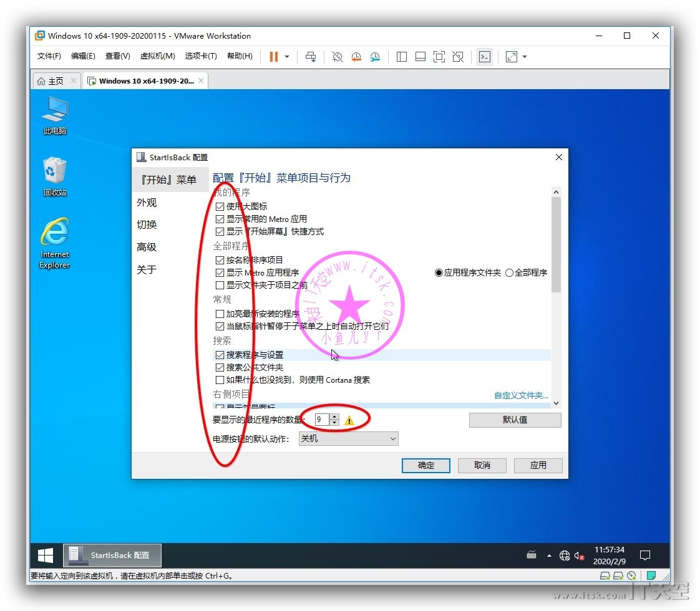Click the StartIsBack 配置 taskbar button
The image size is (700, 611).
(112, 556)
